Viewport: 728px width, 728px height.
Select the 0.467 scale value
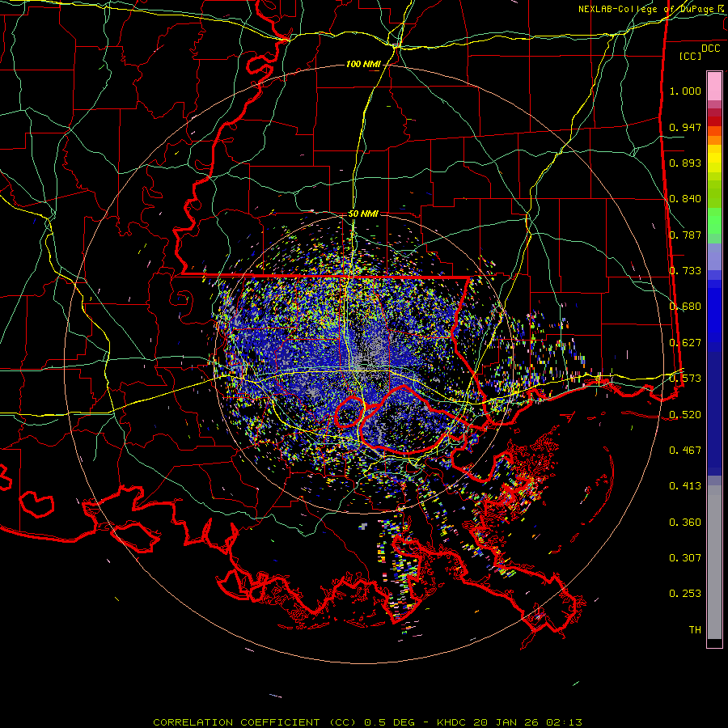pos(685,451)
